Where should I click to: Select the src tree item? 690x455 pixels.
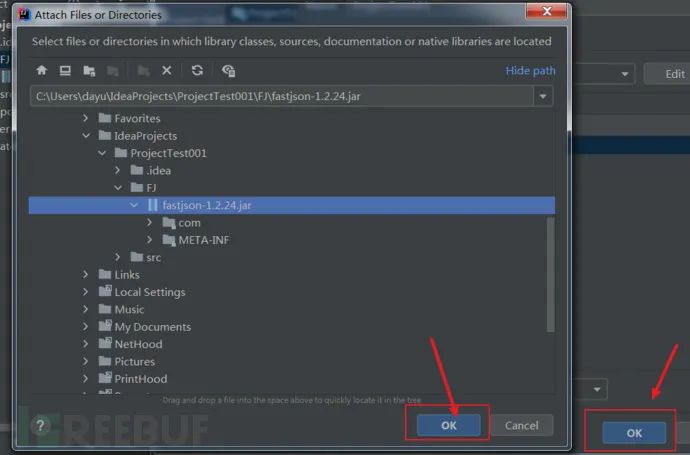(146, 257)
